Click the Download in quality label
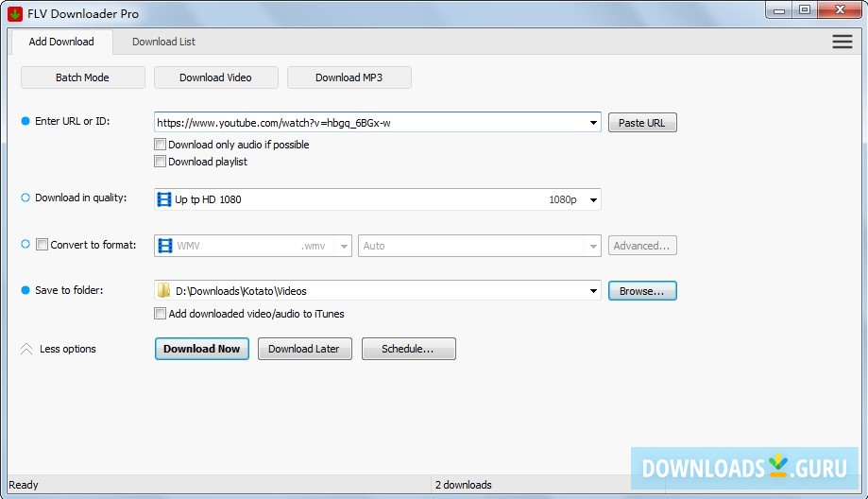868x499 pixels. tap(81, 198)
